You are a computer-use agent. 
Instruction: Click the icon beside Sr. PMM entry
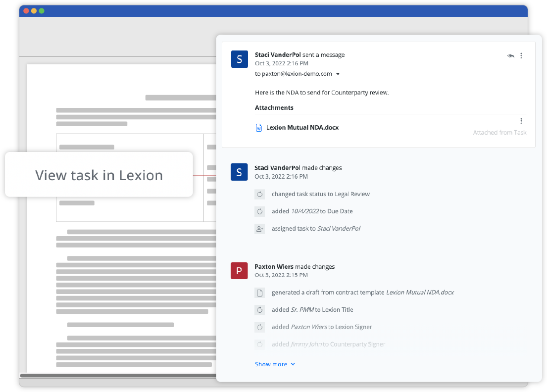tap(260, 310)
